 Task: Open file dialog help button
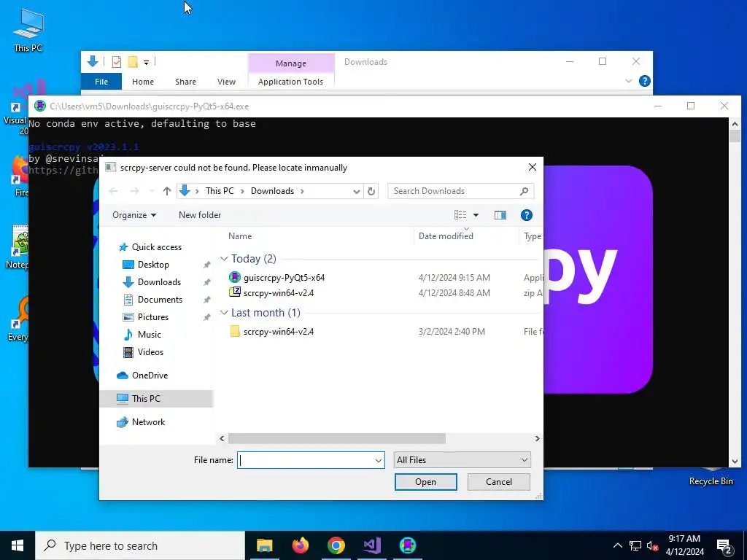coord(527,215)
